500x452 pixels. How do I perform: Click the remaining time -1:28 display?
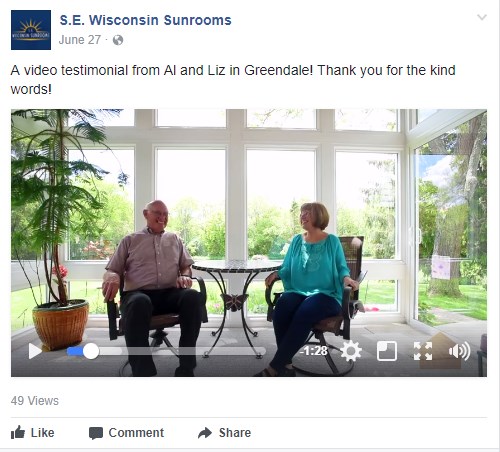pyautogui.click(x=314, y=351)
